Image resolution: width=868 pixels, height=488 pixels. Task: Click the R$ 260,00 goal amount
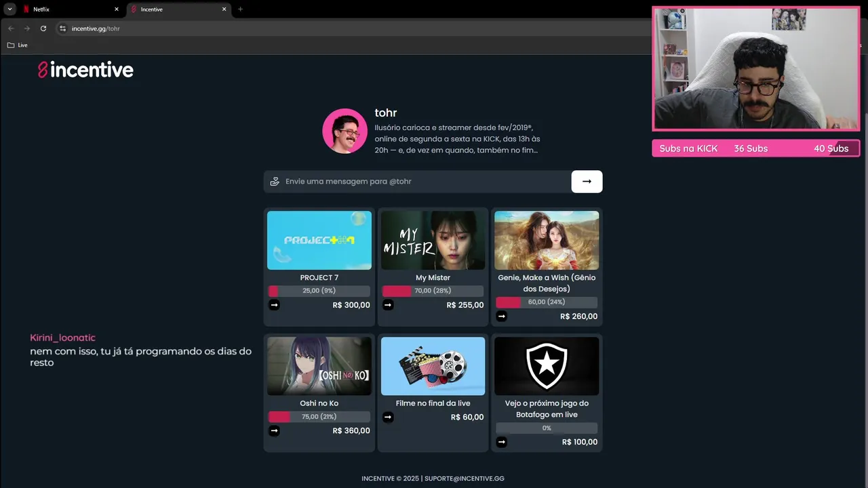(x=578, y=317)
